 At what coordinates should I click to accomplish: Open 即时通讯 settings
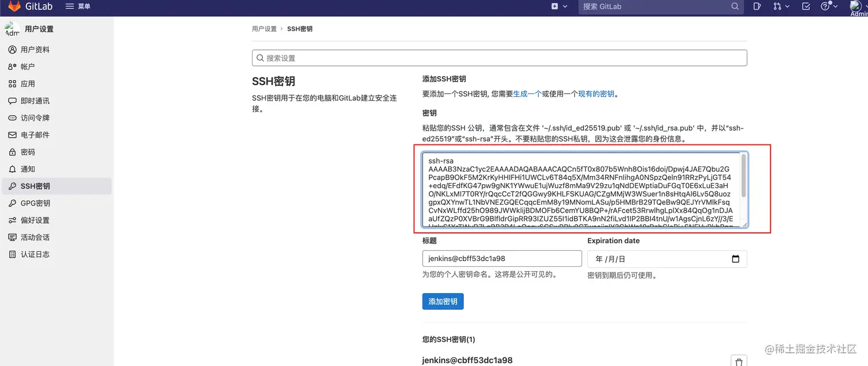pyautogui.click(x=57, y=101)
